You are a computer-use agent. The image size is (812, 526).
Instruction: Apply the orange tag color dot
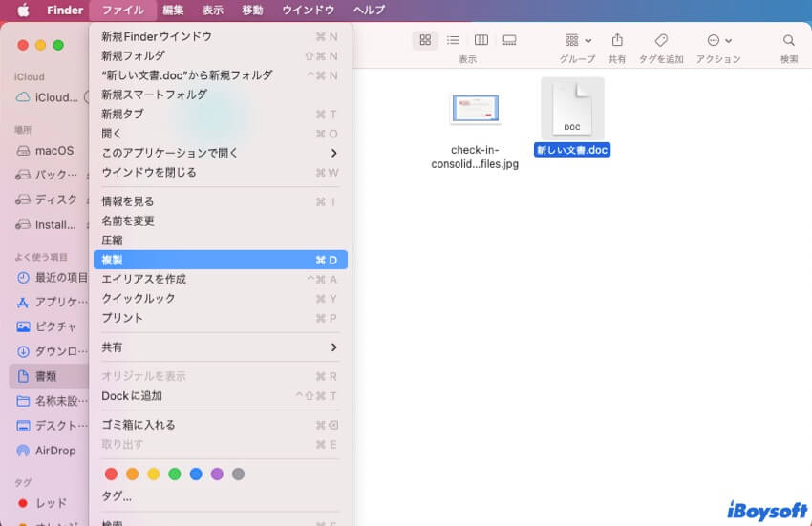(132, 473)
